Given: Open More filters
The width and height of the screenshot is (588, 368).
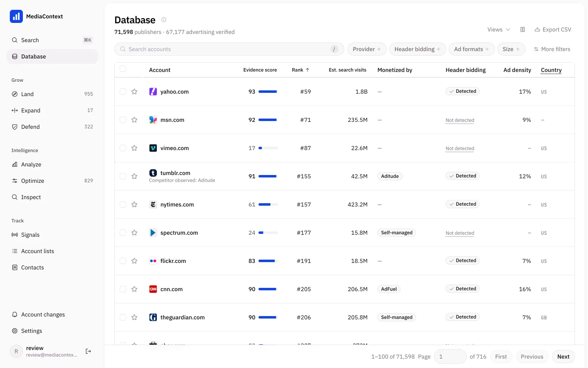Looking at the screenshot, I should point(552,49).
